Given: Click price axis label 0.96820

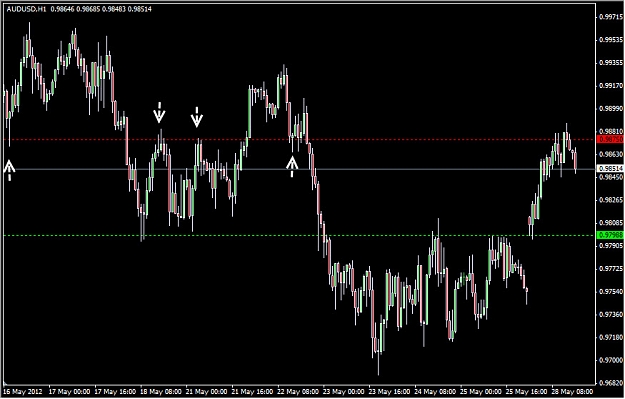Looking at the screenshot, I should tap(612, 383).
